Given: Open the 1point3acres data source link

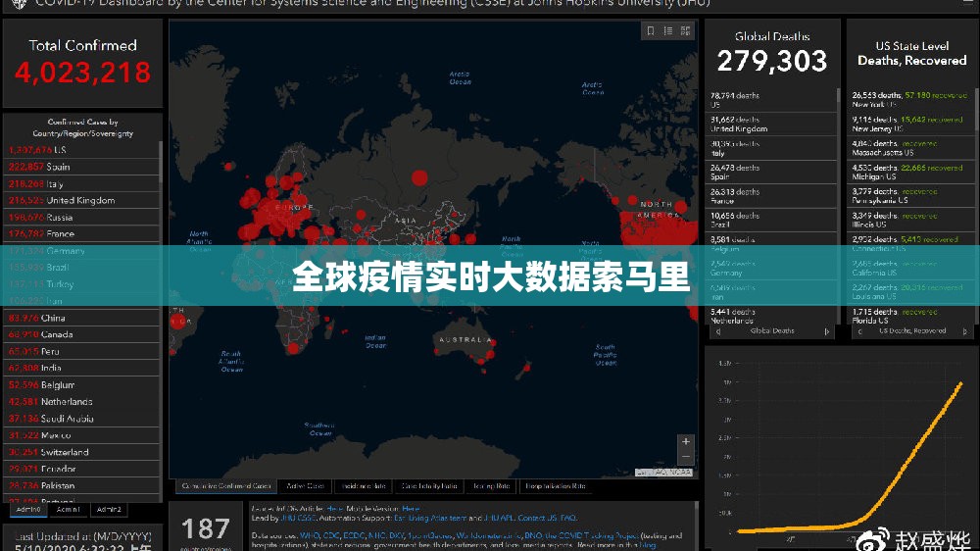Looking at the screenshot, I should (429, 536).
